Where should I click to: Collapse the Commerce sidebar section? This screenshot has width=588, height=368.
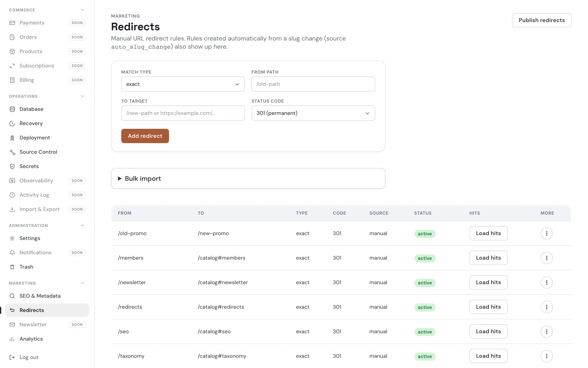[x=82, y=10]
